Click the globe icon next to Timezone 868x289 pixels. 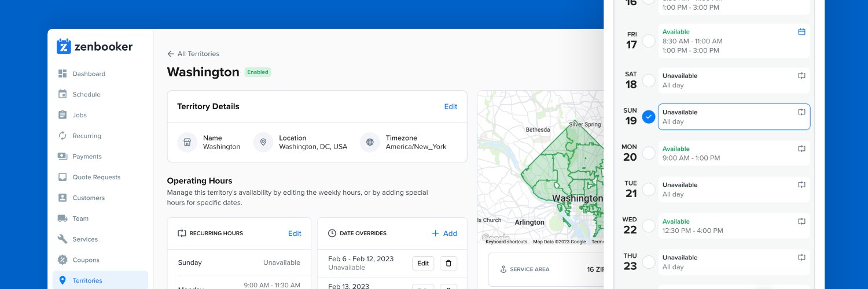click(x=370, y=142)
